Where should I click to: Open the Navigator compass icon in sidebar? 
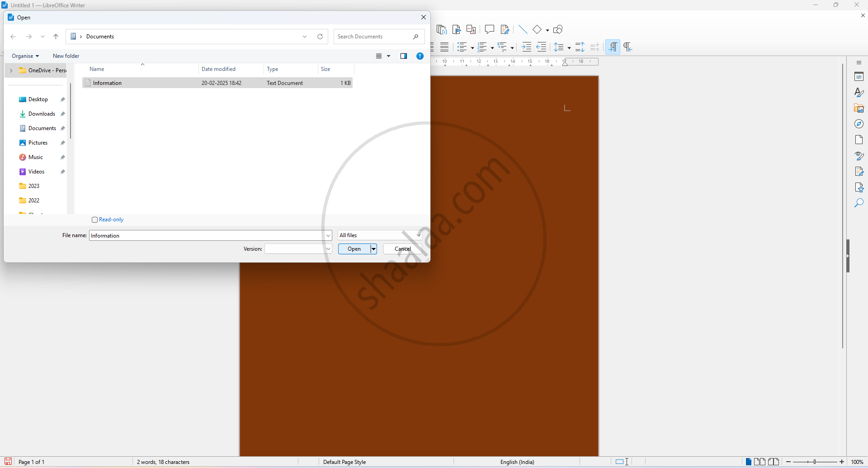coord(859,124)
